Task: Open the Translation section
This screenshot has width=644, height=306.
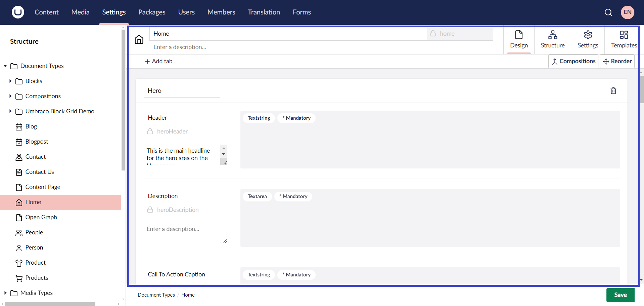Action: [x=264, y=12]
